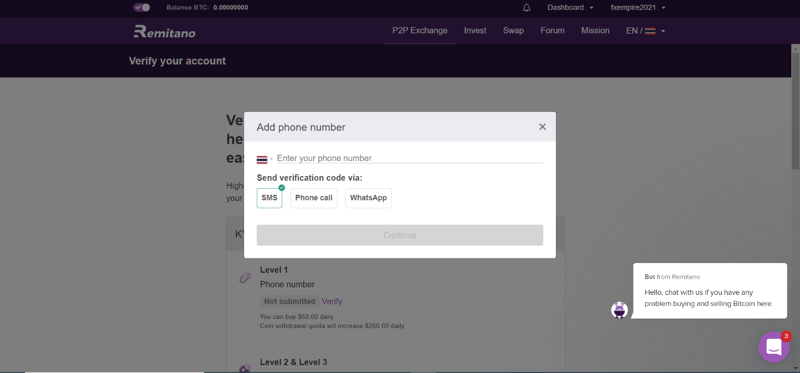The height and width of the screenshot is (373, 800).
Task: Click the Remitano bot avatar
Action: click(x=619, y=310)
